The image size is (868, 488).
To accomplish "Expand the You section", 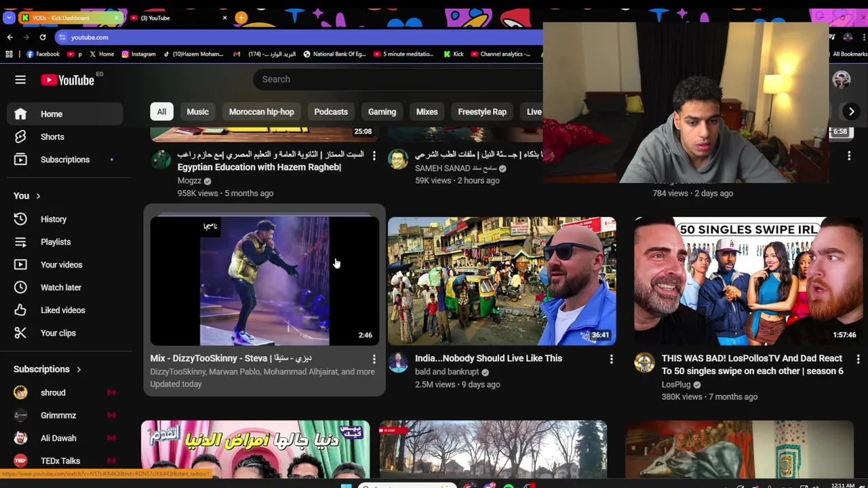I will tap(27, 196).
